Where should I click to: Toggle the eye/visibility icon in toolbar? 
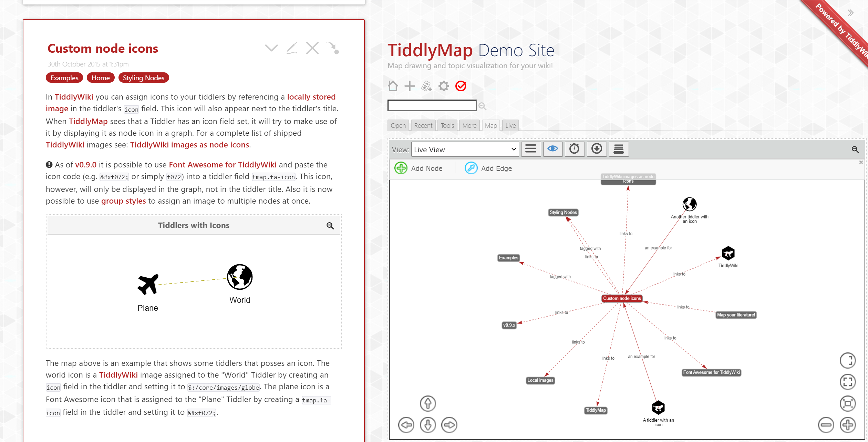click(x=553, y=150)
